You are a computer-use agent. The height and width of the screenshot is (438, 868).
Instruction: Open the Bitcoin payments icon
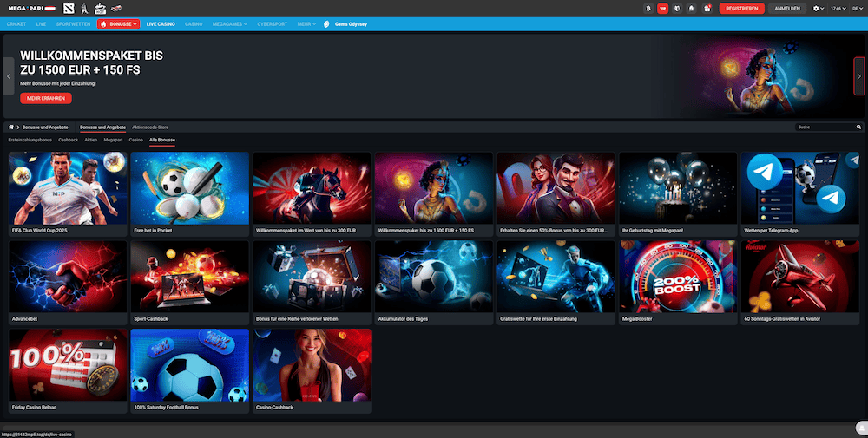click(648, 9)
